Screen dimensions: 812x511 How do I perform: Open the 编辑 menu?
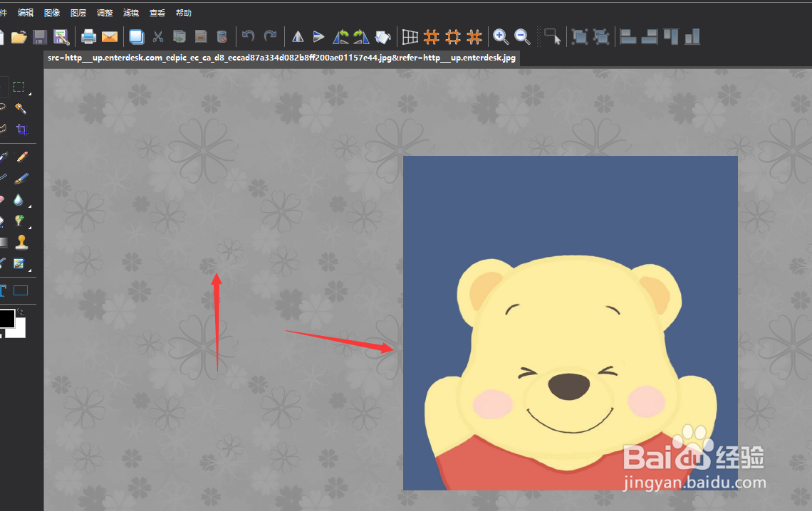[26, 12]
